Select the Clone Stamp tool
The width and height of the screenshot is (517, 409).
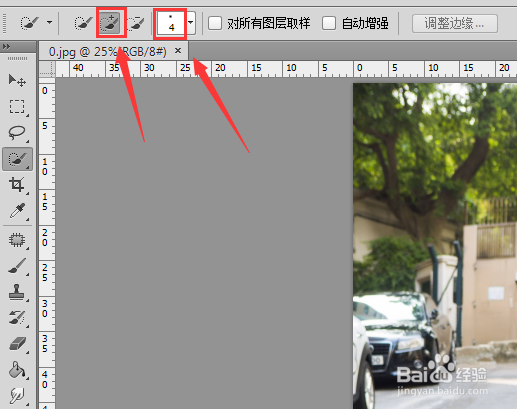pos(17,292)
